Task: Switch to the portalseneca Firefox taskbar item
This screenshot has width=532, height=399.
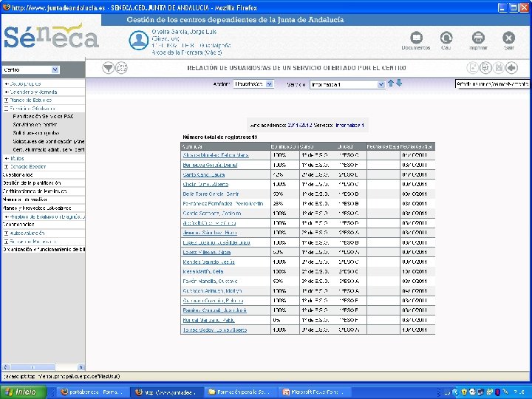Action: pyautogui.click(x=92, y=392)
